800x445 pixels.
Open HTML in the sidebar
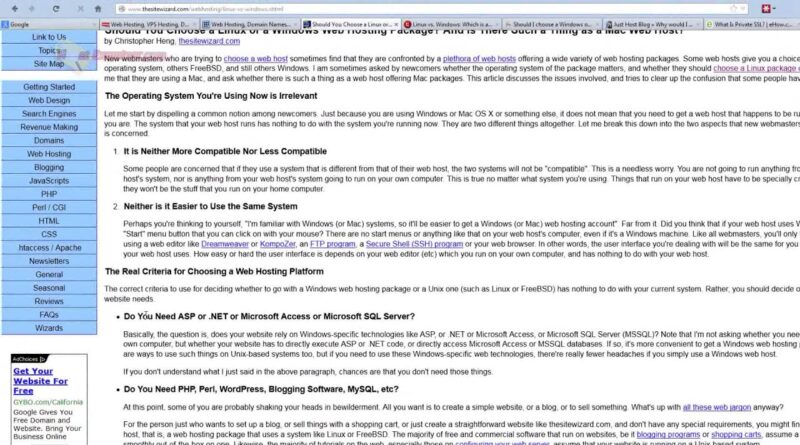49,221
